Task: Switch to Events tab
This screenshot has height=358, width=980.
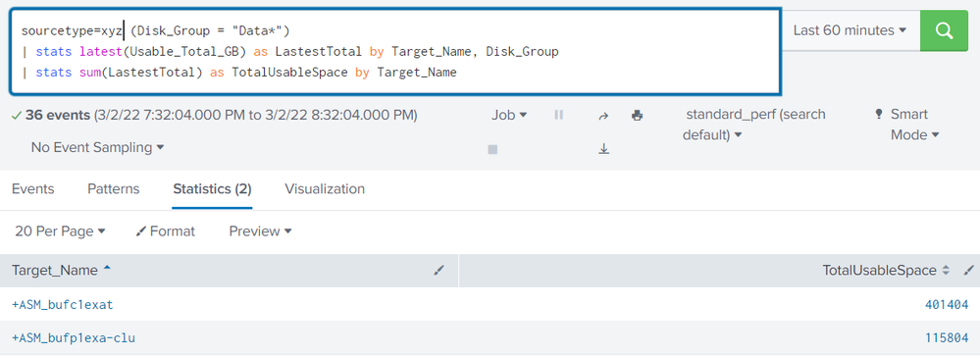Action: pyautogui.click(x=33, y=188)
